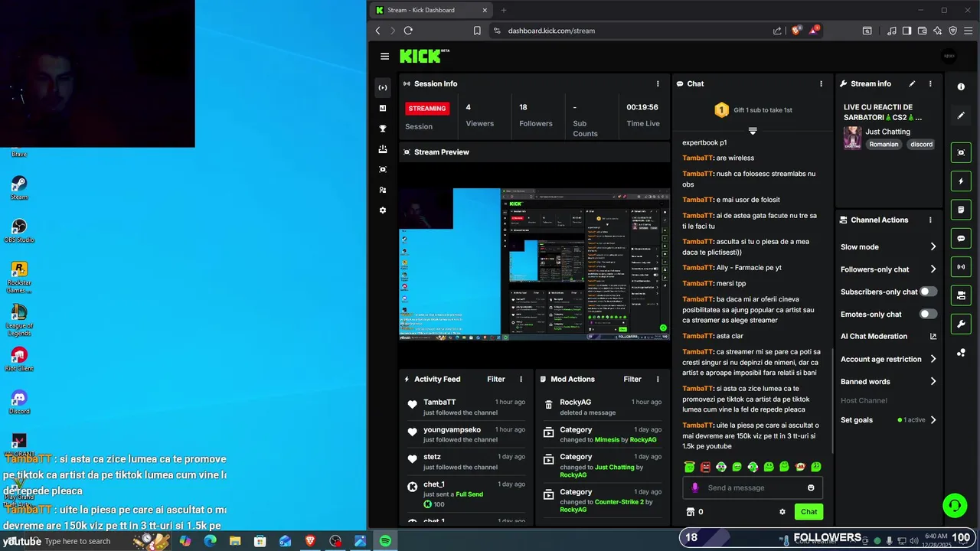Open Activity Feed three-dot menu
This screenshot has height=551, width=980.
point(521,379)
